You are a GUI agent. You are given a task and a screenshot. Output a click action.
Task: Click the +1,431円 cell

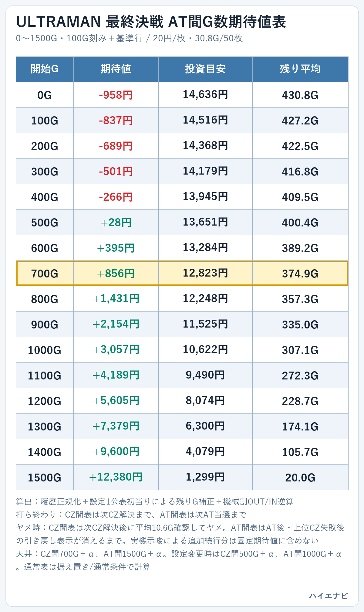point(116,299)
